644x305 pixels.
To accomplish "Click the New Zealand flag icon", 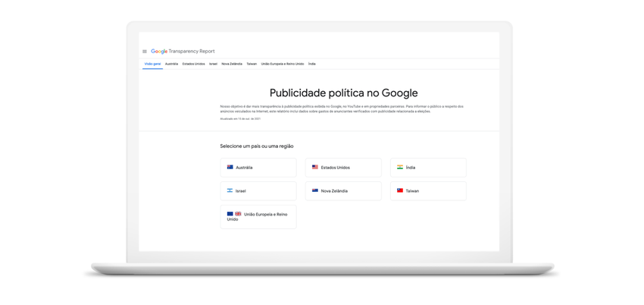I will (x=315, y=190).
